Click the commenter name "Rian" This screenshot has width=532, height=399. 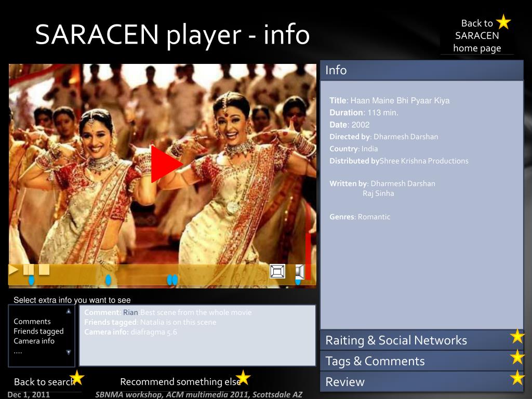(130, 312)
